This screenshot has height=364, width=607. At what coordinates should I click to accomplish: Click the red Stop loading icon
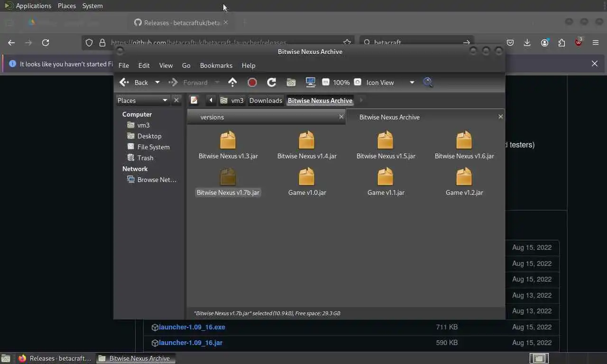pos(252,82)
